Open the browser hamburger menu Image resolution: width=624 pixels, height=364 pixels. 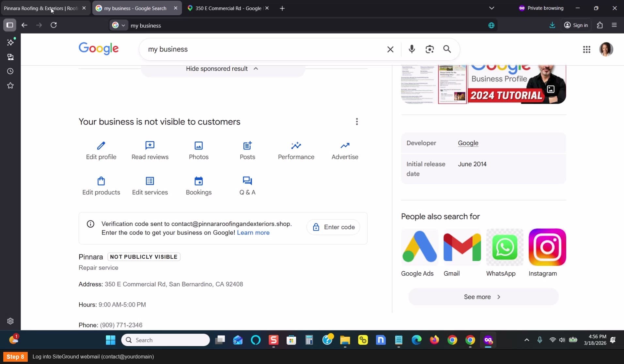[614, 25]
